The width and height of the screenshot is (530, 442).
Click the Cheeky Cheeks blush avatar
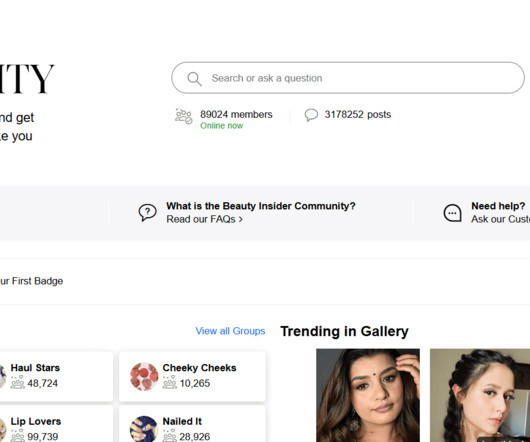click(x=144, y=376)
